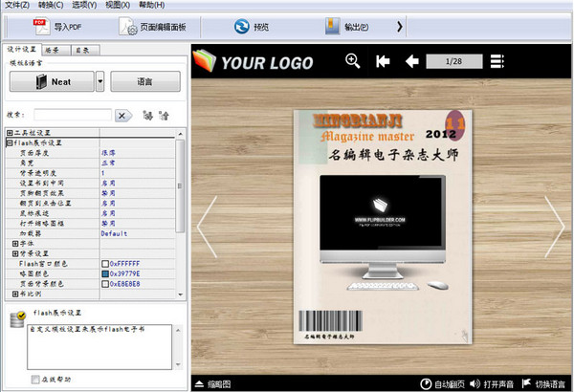
Task: Toggle sound with the speaker icon
Action: [x=475, y=383]
